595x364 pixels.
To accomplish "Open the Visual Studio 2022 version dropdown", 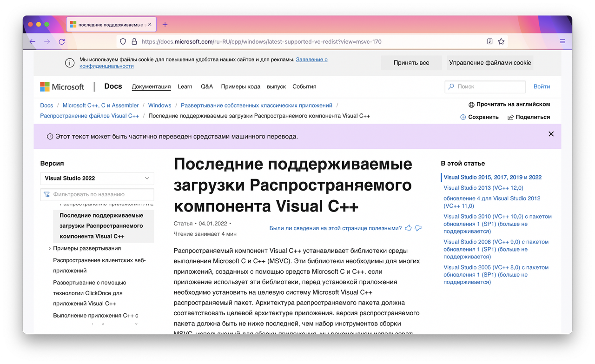I will [x=97, y=178].
